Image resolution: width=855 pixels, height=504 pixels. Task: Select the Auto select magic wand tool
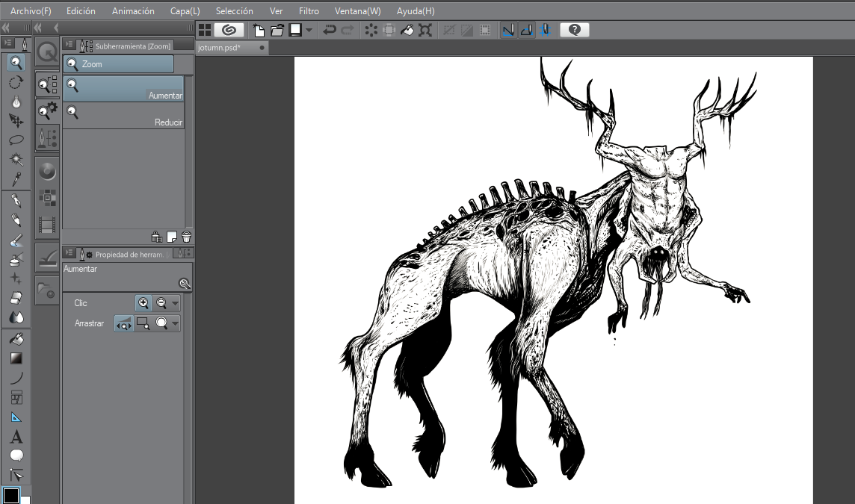(16, 159)
